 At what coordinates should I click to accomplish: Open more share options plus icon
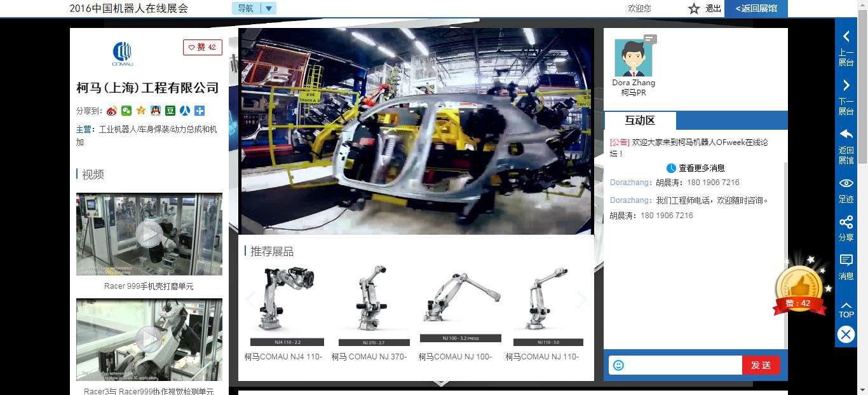[200, 111]
